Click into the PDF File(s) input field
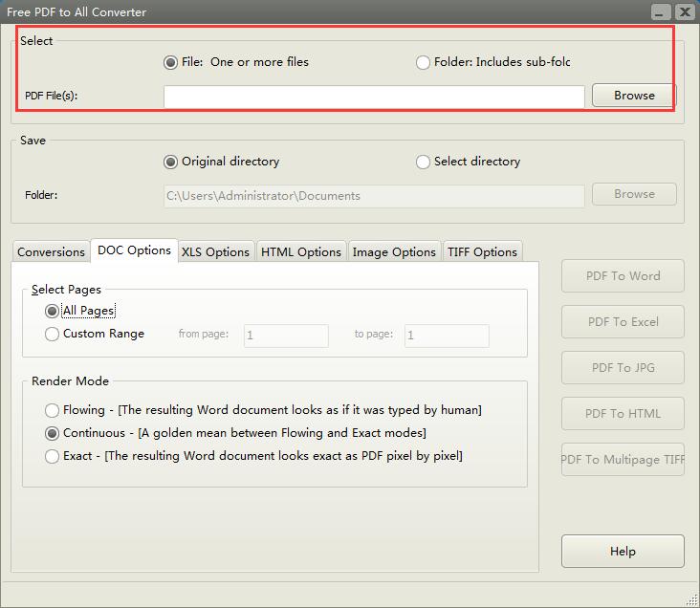Viewport: 700px width, 608px height. pos(374,97)
